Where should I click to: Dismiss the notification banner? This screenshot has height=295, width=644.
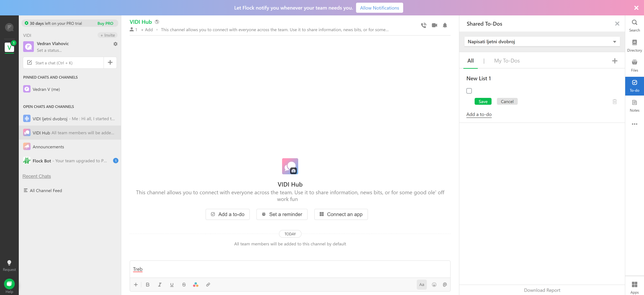click(x=636, y=8)
